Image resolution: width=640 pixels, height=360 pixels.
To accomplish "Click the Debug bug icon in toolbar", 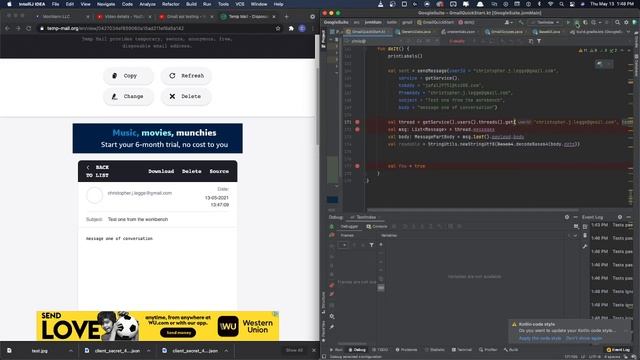I will pyautogui.click(x=576, y=22).
